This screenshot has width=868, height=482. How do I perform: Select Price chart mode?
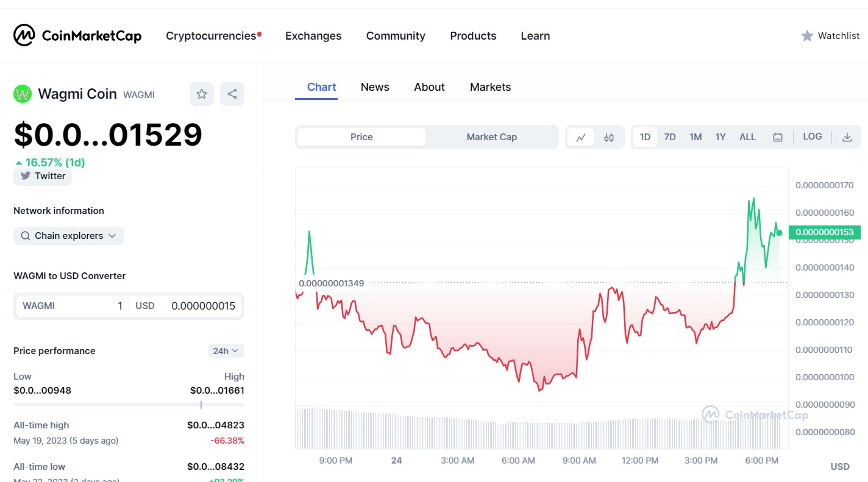pyautogui.click(x=361, y=137)
